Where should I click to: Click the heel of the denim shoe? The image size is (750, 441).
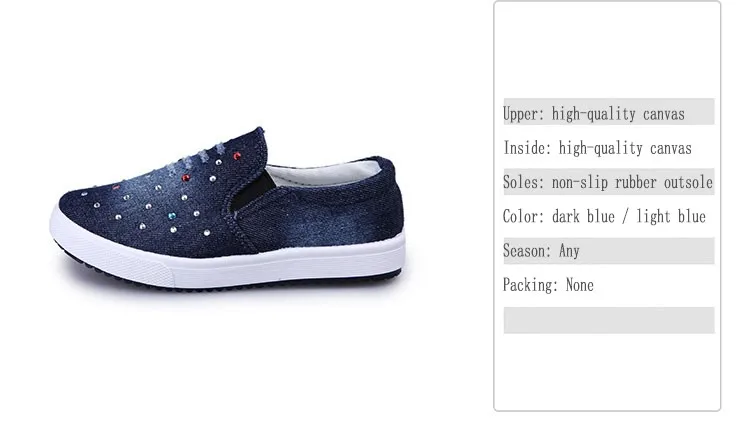pos(383,201)
